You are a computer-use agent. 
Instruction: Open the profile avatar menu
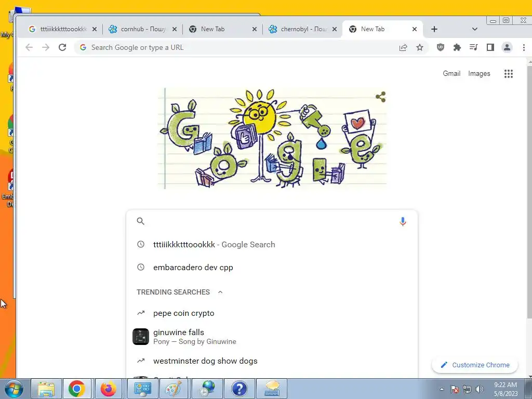[507, 47]
